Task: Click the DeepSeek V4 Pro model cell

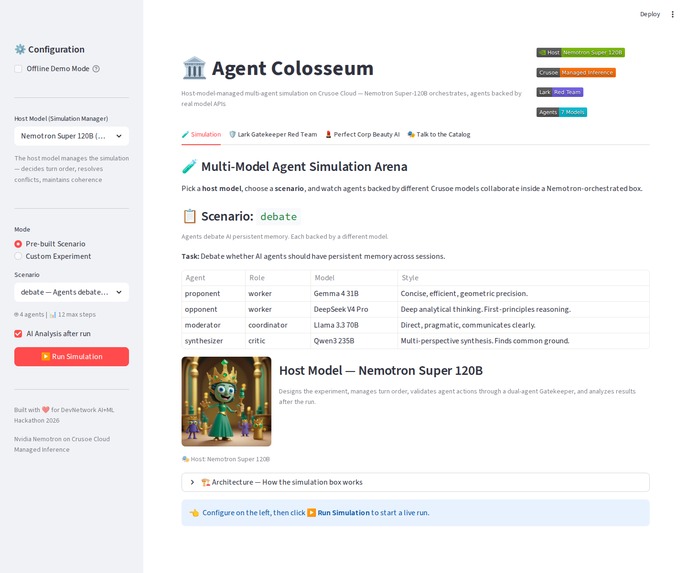Action: tap(354, 309)
